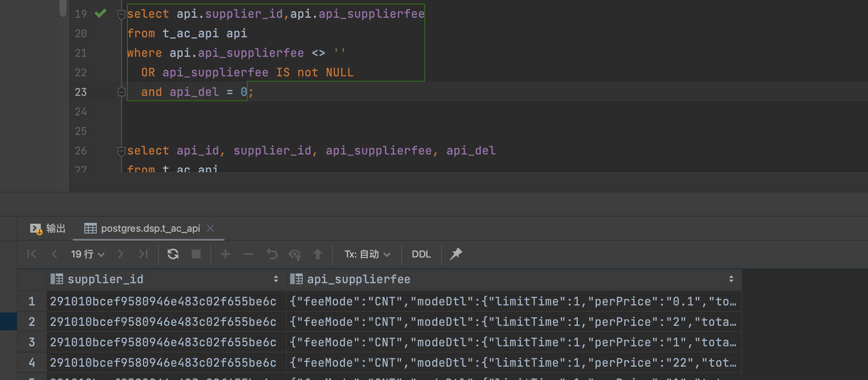Add a new row to the table

tap(225, 254)
